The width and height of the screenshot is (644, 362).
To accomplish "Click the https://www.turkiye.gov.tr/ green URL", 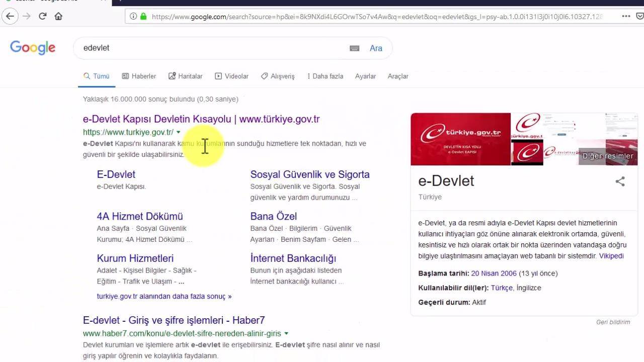I will (x=128, y=132).
